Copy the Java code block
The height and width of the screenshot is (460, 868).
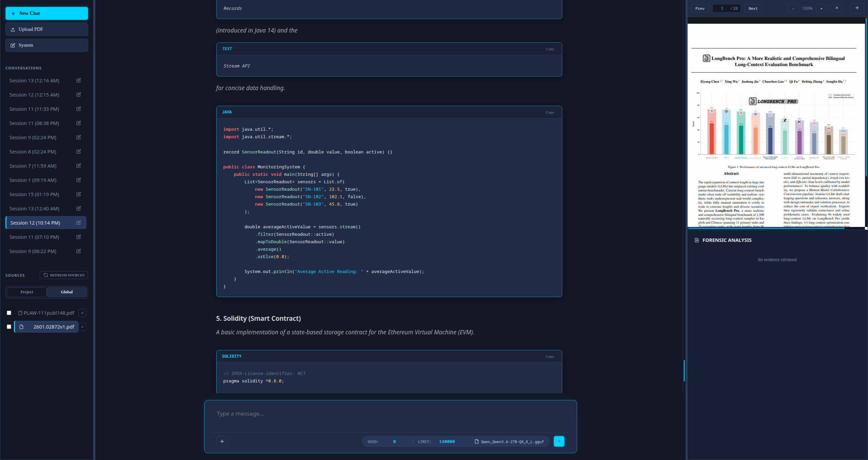[x=550, y=112]
